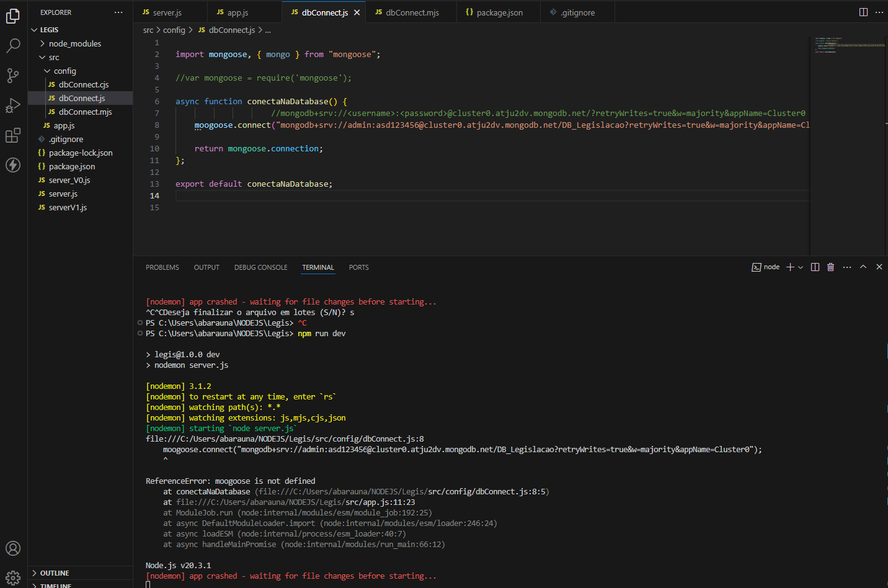Image resolution: width=888 pixels, height=588 pixels.
Task: Open the PORTS panel tab
Action: [358, 267]
